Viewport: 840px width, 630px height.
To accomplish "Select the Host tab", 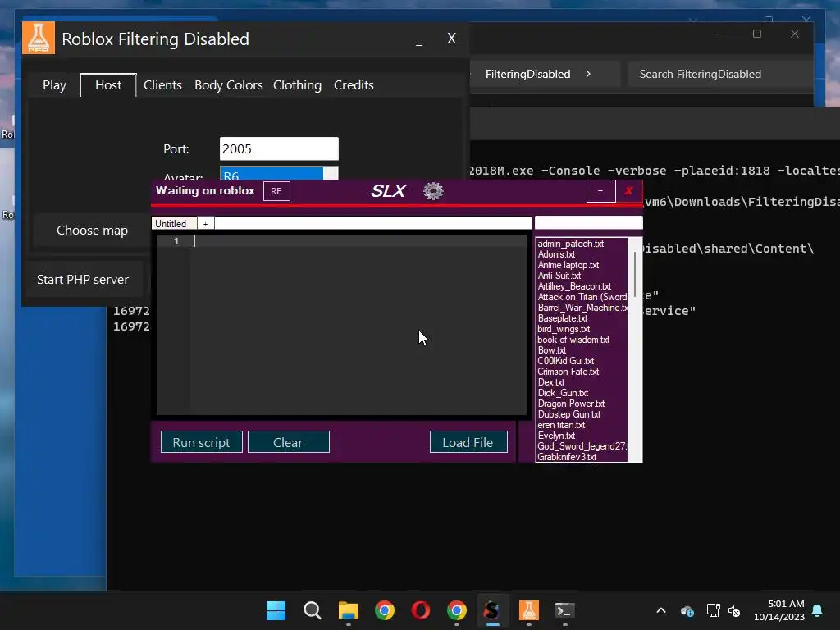I will [x=108, y=85].
